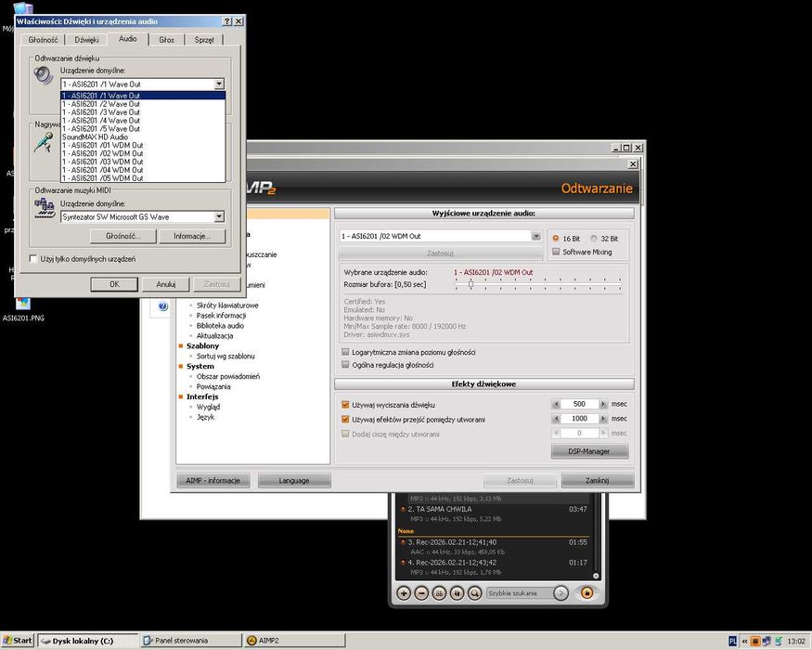Expand hidden tray icons chevron

click(x=744, y=642)
